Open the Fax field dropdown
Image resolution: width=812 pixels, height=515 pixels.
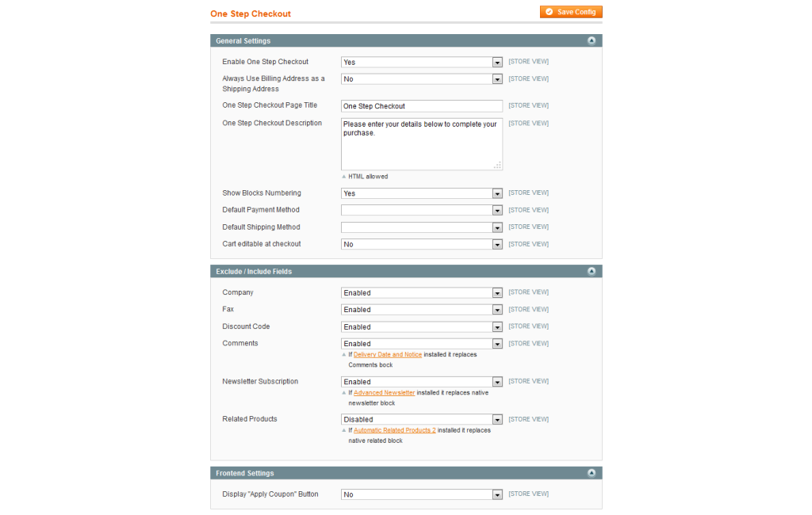[x=422, y=310]
